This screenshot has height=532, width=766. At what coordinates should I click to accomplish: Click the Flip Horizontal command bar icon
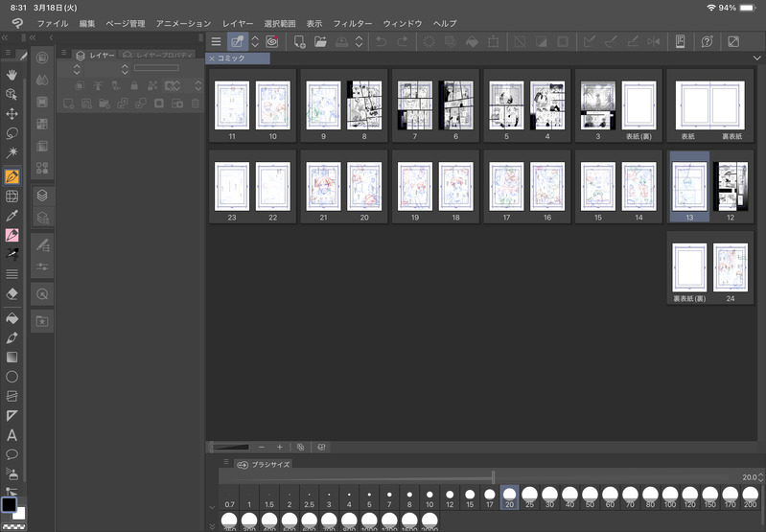(x=654, y=42)
